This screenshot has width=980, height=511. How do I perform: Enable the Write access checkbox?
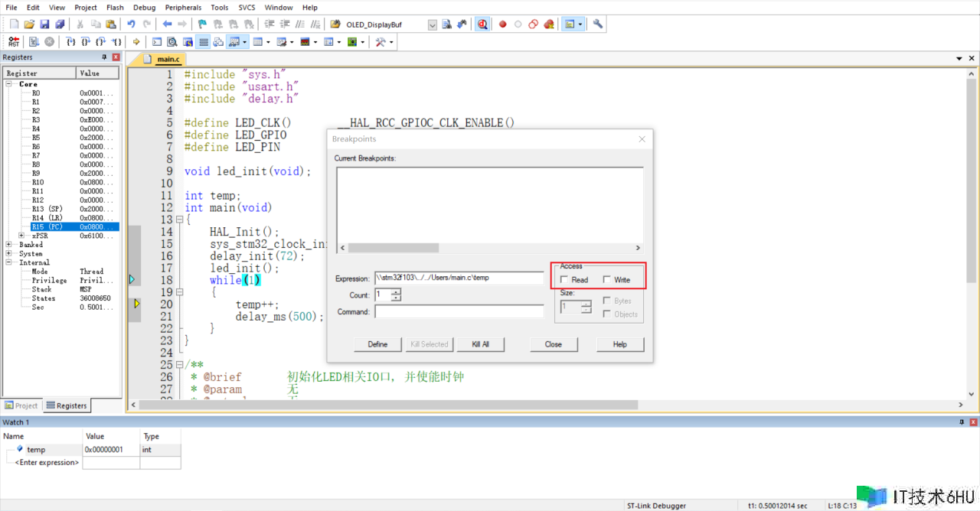click(607, 280)
